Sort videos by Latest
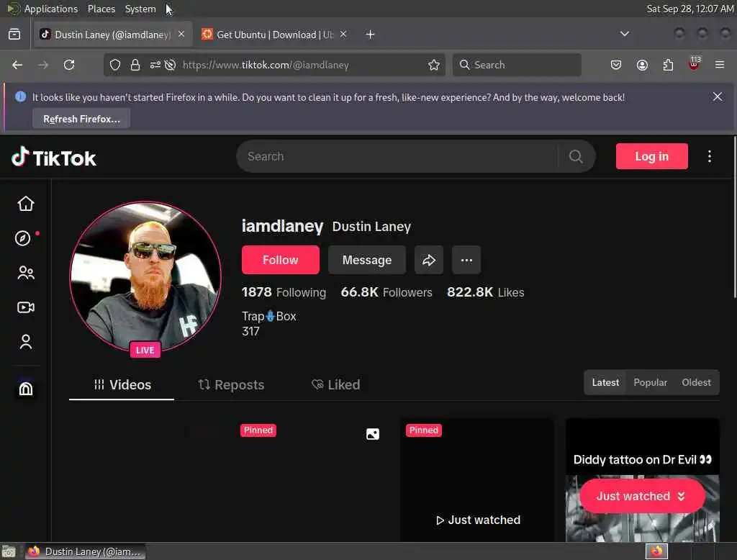The image size is (737, 560). click(605, 382)
